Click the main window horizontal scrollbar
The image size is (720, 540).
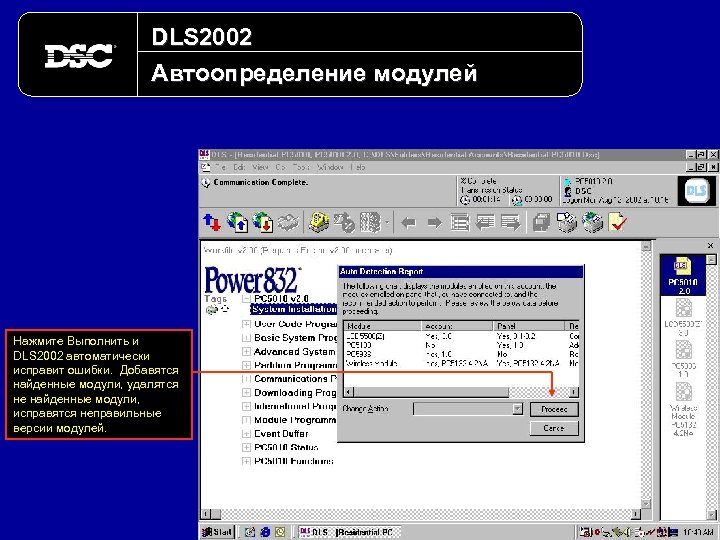click(x=422, y=514)
